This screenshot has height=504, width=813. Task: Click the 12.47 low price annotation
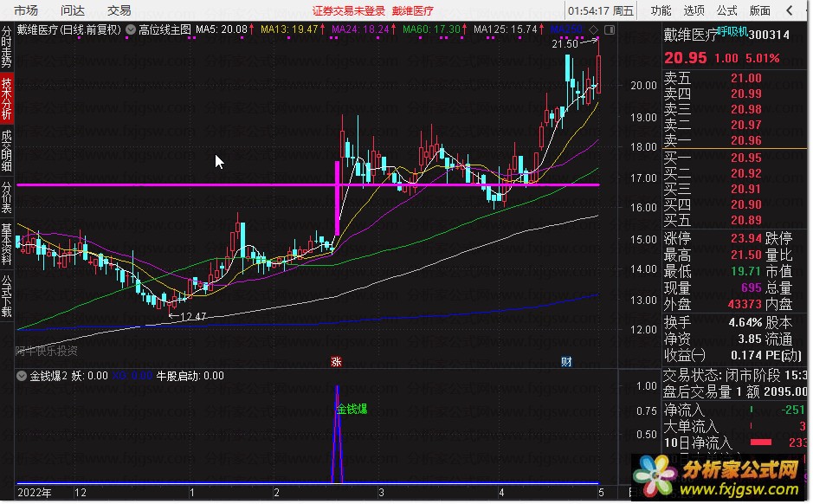[x=193, y=316]
